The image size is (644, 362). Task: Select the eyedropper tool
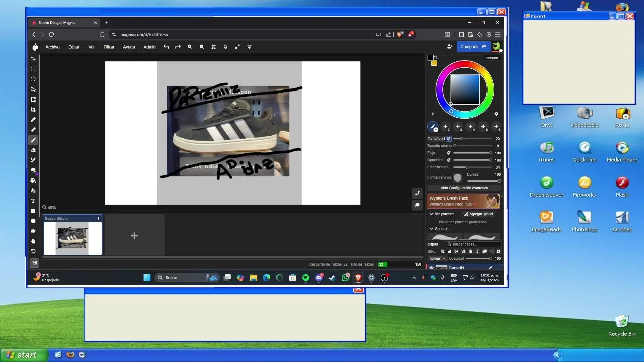tap(33, 120)
